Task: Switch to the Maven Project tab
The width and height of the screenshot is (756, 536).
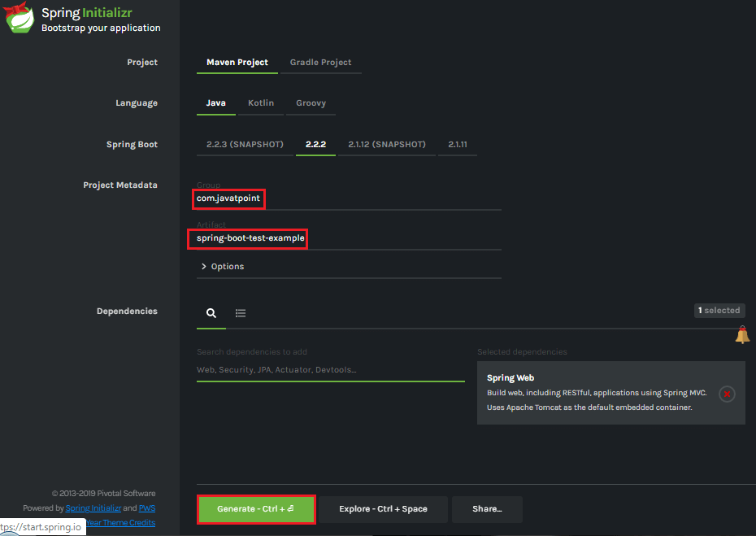Action: 237,62
